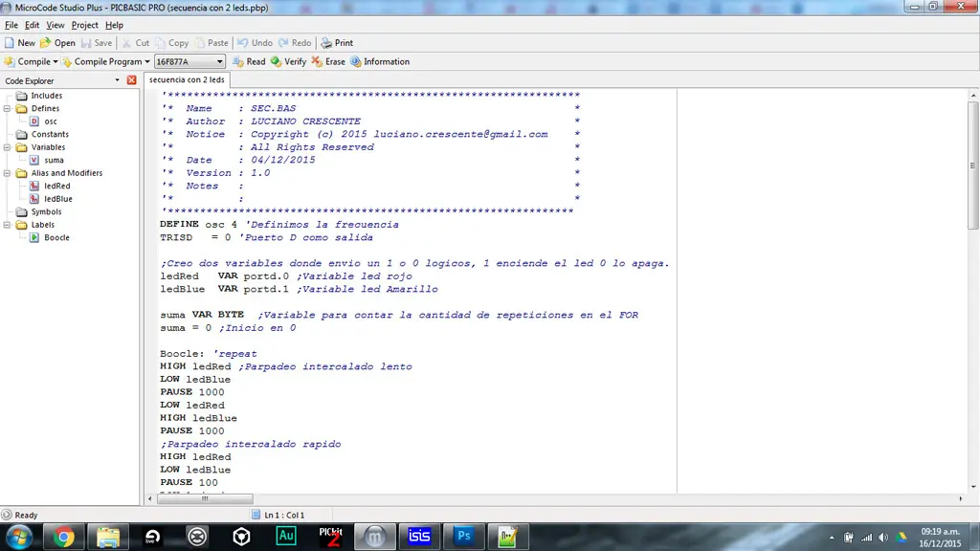Image resolution: width=980 pixels, height=551 pixels.
Task: Click the horizontal scrollbar thumb
Action: pos(205,498)
